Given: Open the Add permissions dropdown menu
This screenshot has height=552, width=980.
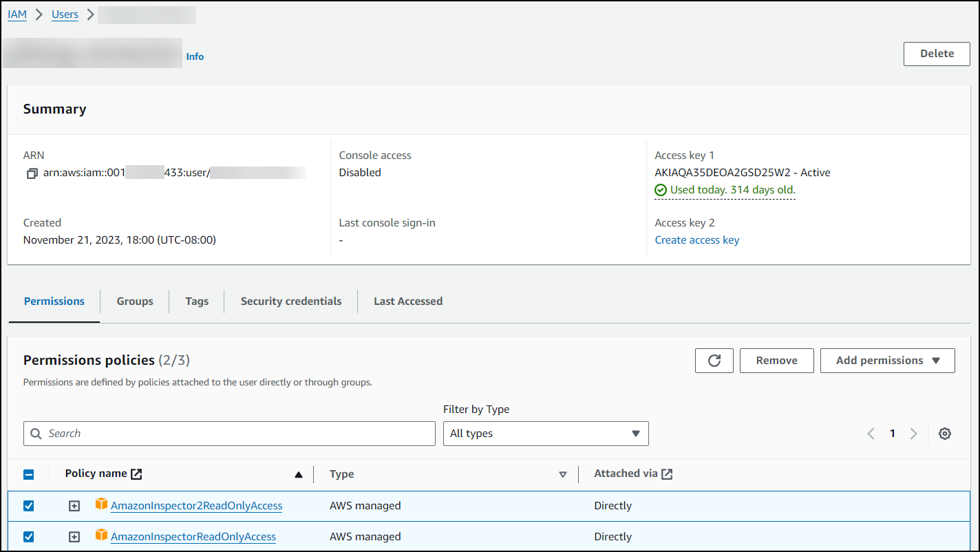Looking at the screenshot, I should click(887, 361).
